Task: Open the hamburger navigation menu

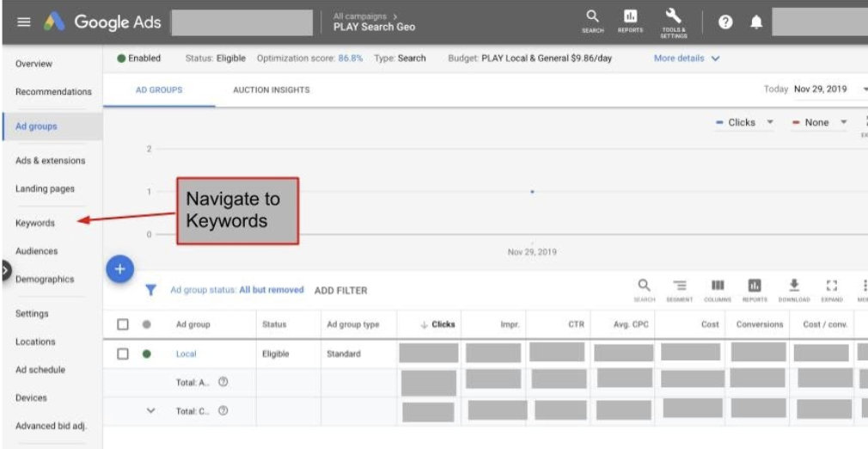Action: (x=24, y=22)
